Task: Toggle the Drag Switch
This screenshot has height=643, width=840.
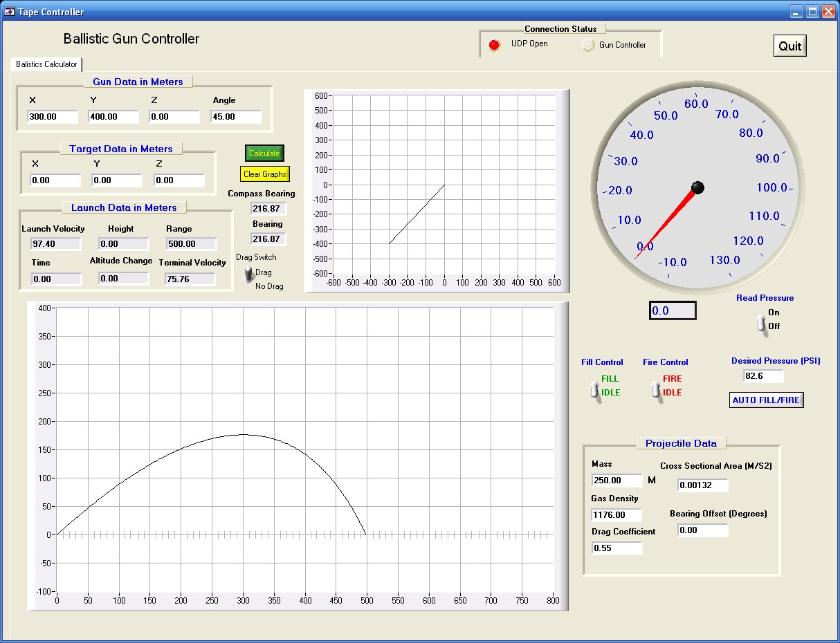Action: point(248,275)
